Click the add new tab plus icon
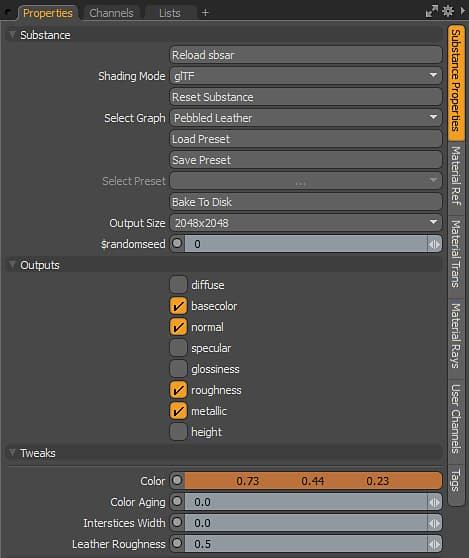 [205, 12]
